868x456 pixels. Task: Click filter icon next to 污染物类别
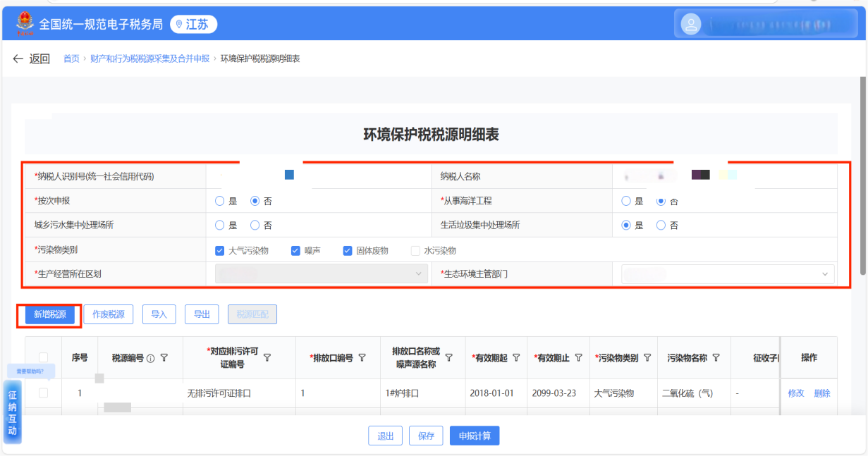click(647, 358)
